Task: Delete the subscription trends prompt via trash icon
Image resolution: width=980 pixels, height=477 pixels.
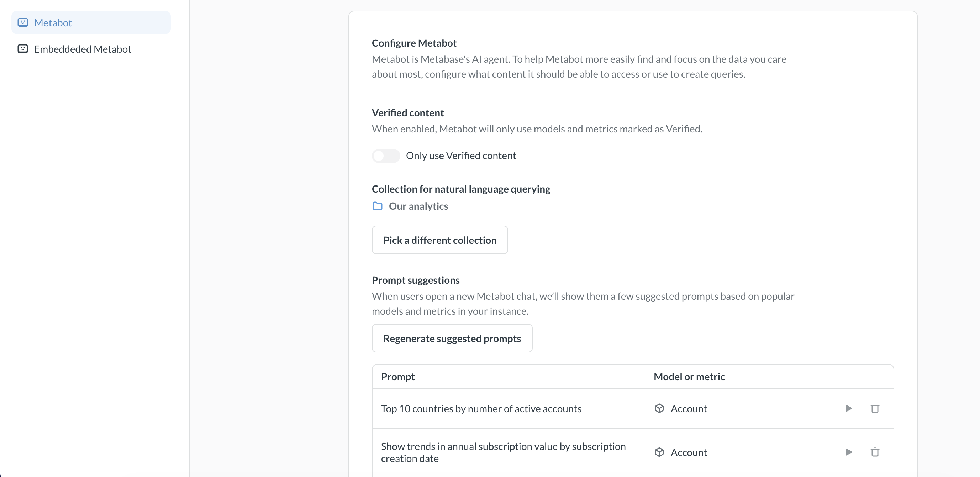Action: pyautogui.click(x=875, y=452)
